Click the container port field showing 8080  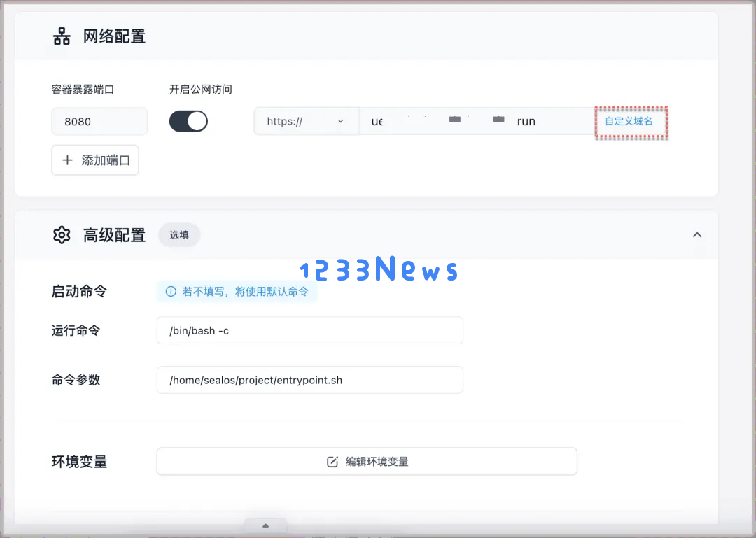[99, 121]
